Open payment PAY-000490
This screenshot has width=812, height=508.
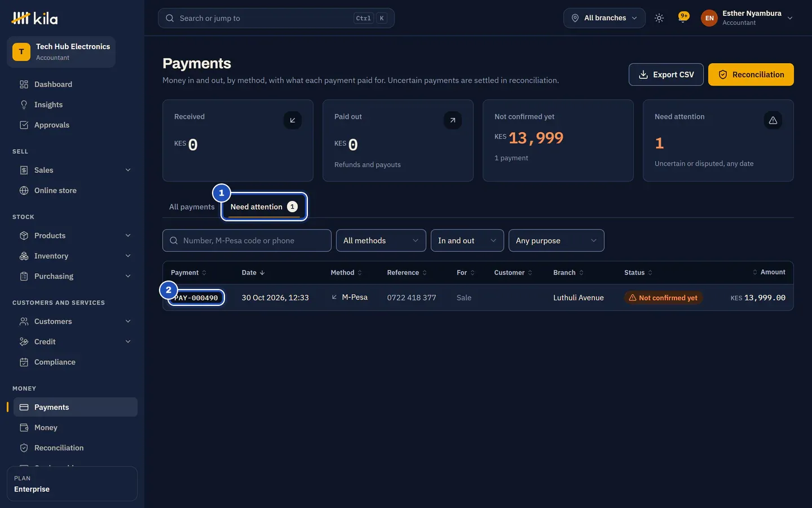196,297
